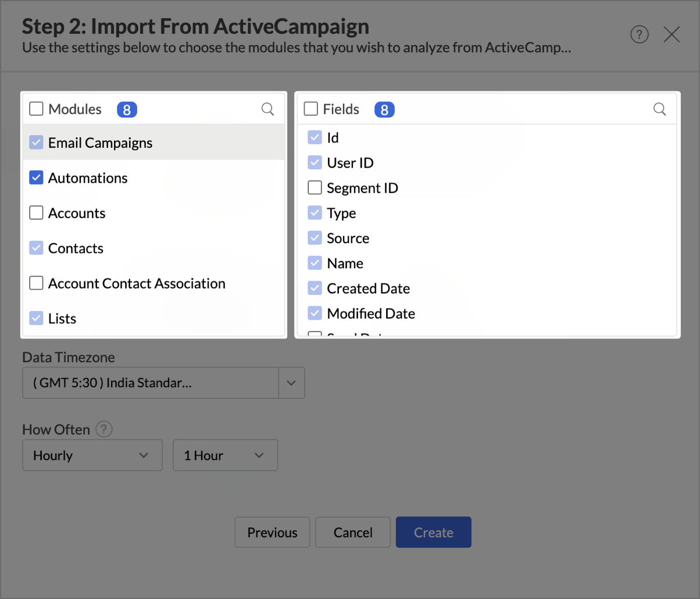Uncheck the Modified Date field checkbox

(315, 313)
